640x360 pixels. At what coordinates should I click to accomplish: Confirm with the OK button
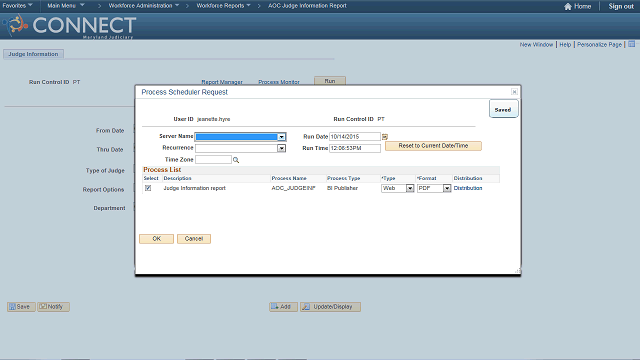pyautogui.click(x=156, y=239)
